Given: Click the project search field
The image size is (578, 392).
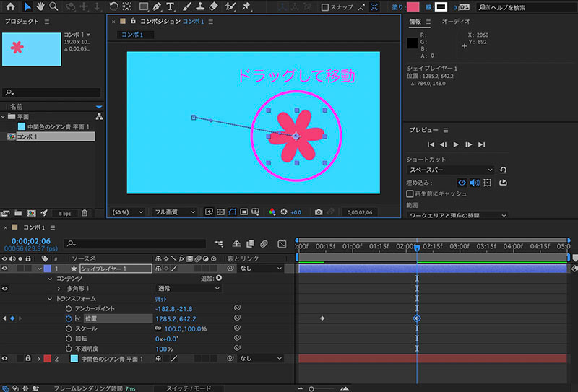Looking at the screenshot, I should (51, 92).
